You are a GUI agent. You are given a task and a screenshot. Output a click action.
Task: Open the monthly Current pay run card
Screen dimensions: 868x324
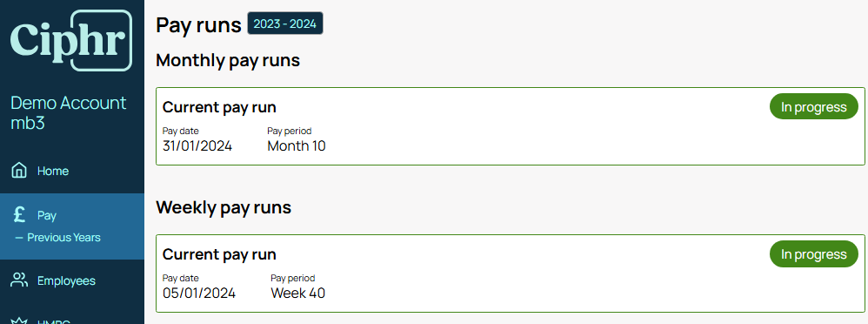tap(511, 126)
